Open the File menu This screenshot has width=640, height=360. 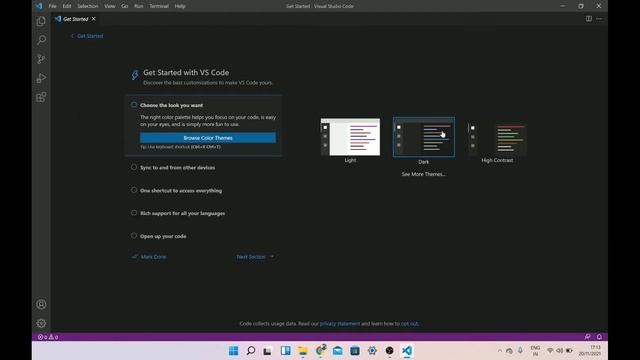click(53, 6)
